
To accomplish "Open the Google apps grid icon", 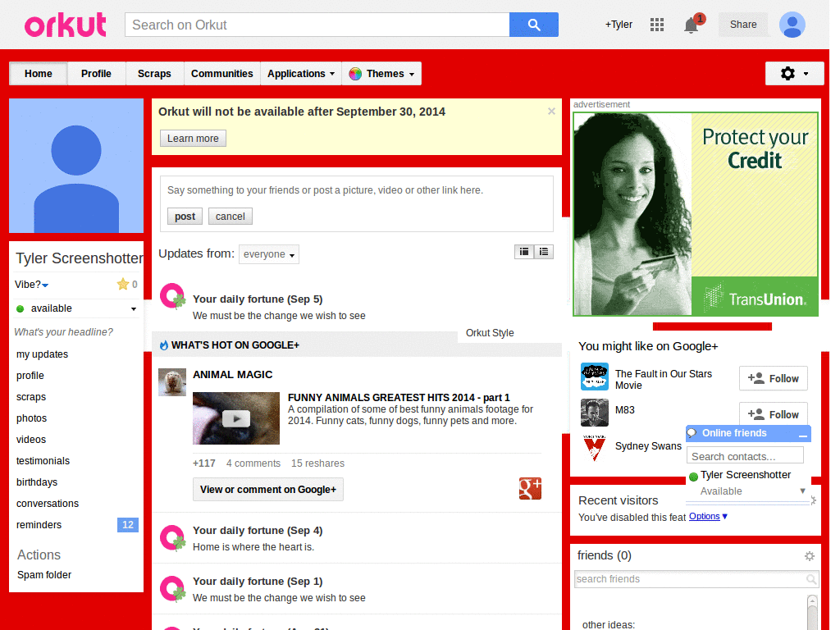I will click(657, 25).
